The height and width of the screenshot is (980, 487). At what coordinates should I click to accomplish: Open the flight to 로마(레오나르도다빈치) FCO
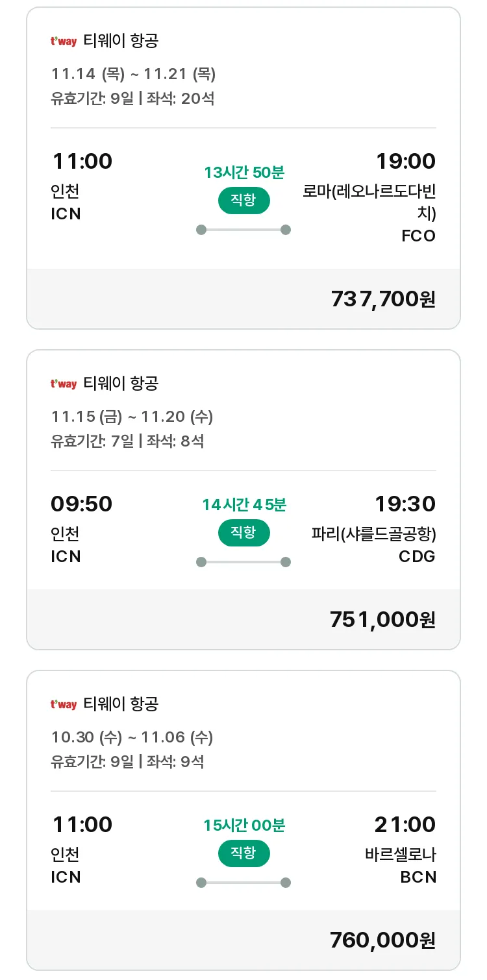pyautogui.click(x=243, y=168)
